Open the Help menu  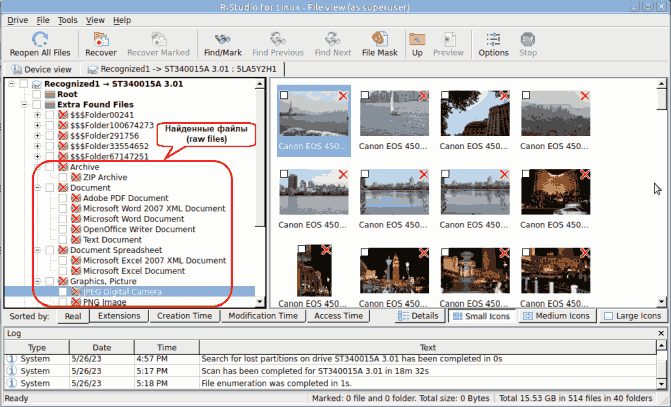[122, 20]
